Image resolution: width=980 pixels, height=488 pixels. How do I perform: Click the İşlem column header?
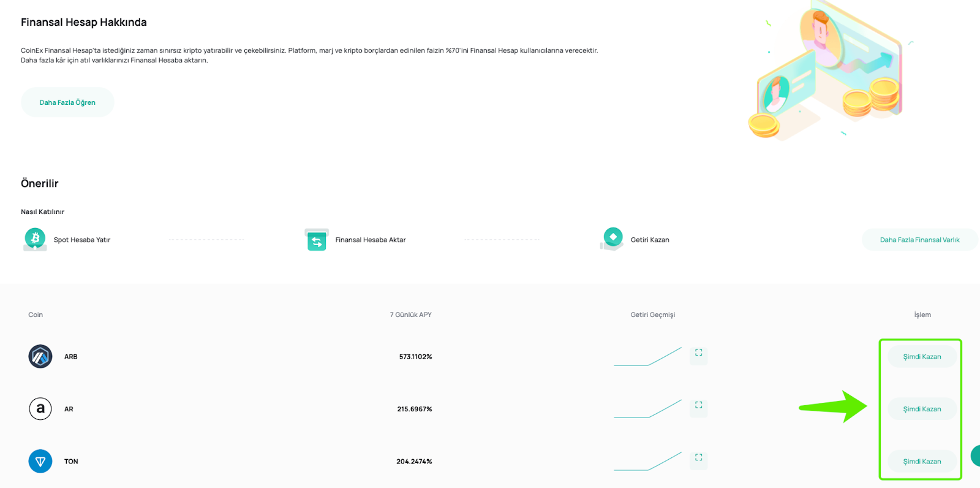click(x=922, y=315)
